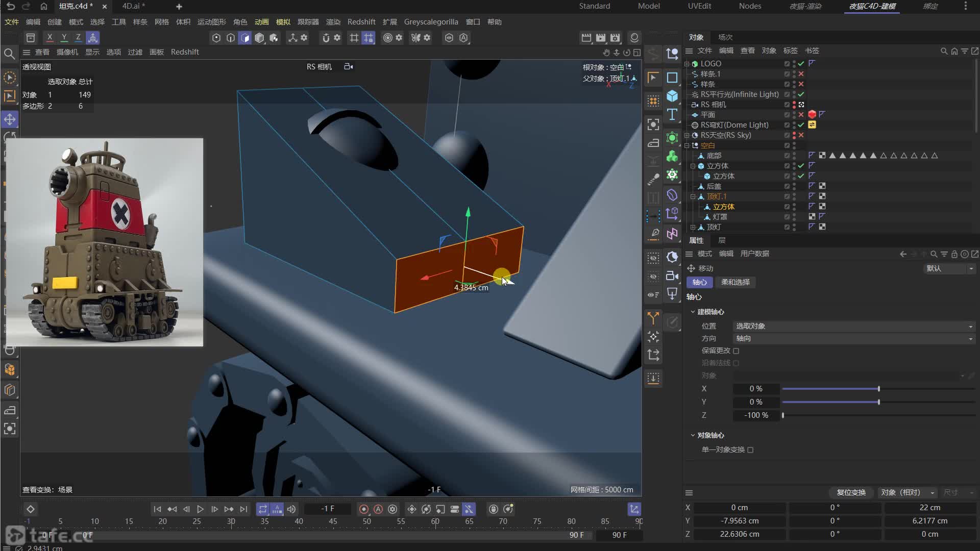Expand RS天空(RS Sky) tree node
Screen dimensions: 980x551
coord(687,135)
